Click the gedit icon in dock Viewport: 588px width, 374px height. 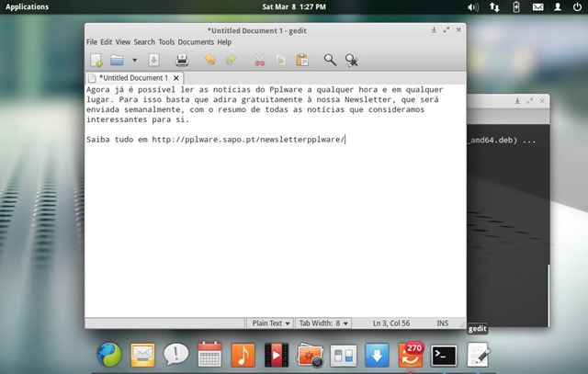pos(478,355)
